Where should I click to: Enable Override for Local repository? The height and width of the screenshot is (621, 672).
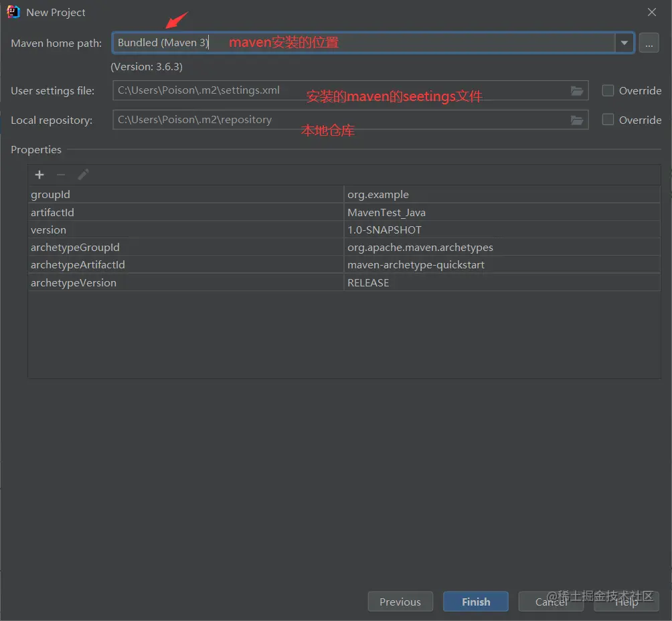point(608,120)
